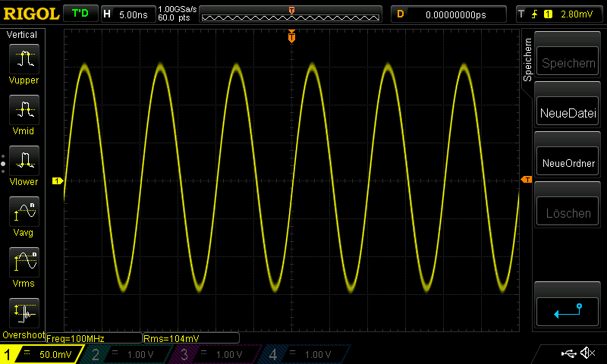Viewport: 607px width, 364px height.
Task: Click the back return arrow button
Action: [568, 311]
